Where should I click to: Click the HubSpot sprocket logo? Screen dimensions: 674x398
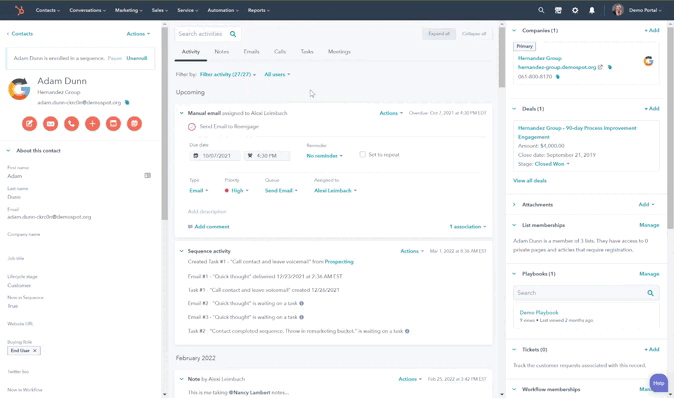pos(19,10)
